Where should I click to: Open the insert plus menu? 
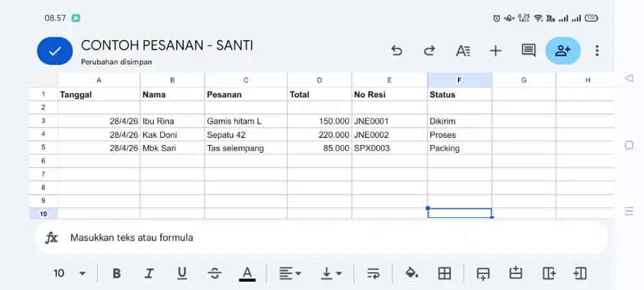(496, 50)
